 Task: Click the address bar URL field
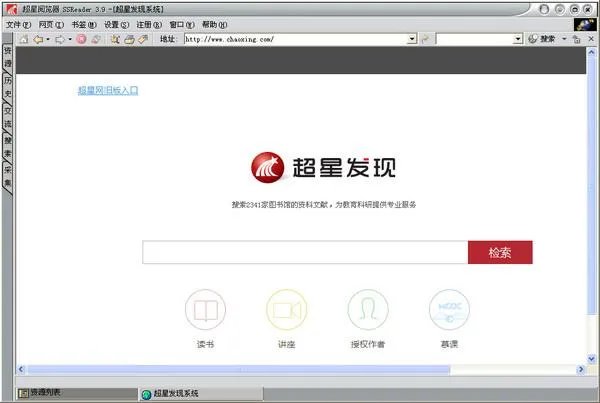296,39
